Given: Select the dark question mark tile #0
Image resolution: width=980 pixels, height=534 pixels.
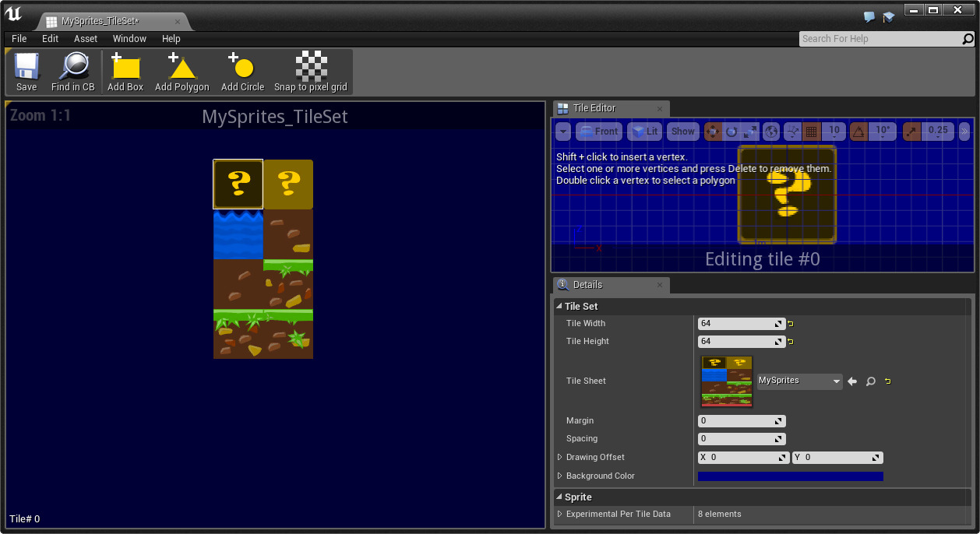Looking at the screenshot, I should (238, 184).
